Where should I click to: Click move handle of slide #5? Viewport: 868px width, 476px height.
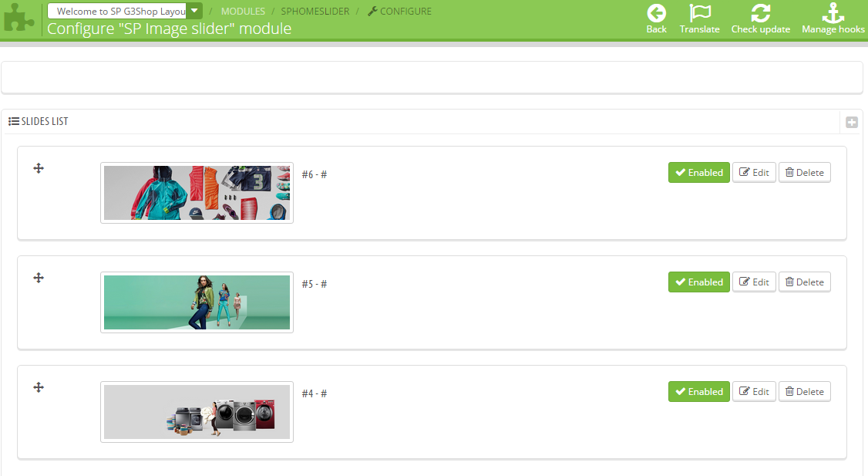[x=39, y=278]
